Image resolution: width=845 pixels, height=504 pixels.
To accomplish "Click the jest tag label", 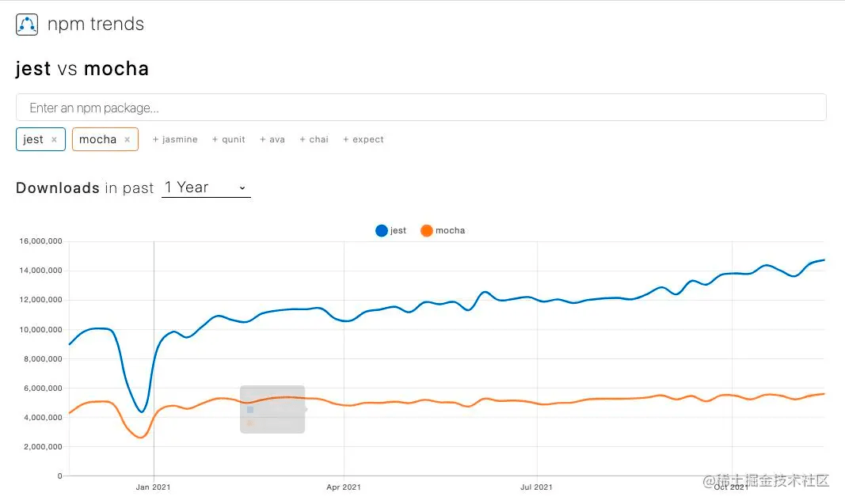I will coord(33,139).
